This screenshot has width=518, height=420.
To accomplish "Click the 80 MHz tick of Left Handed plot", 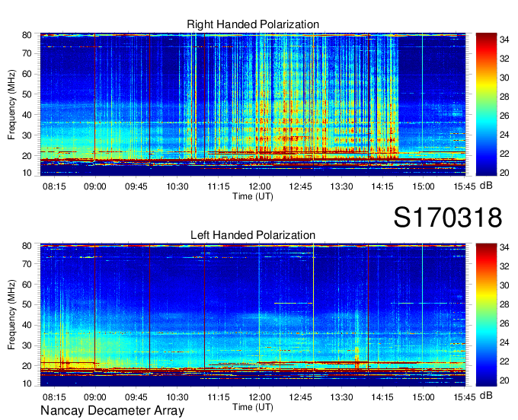I will pos(27,246).
